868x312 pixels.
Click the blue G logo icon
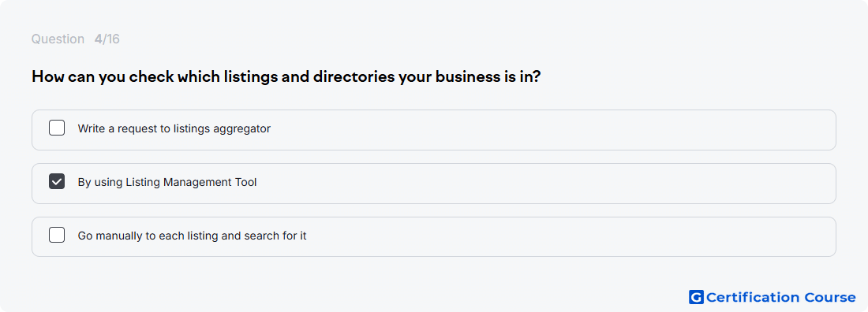pos(696,298)
